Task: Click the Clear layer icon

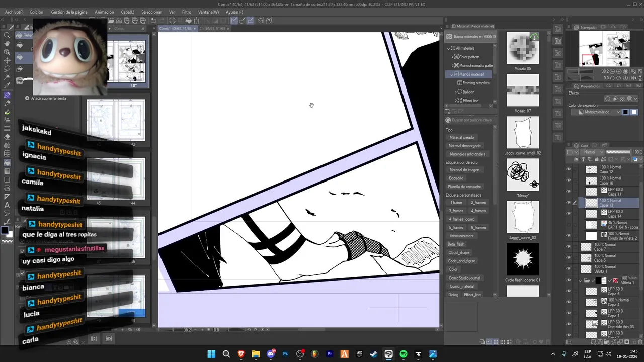Action: [172, 21]
